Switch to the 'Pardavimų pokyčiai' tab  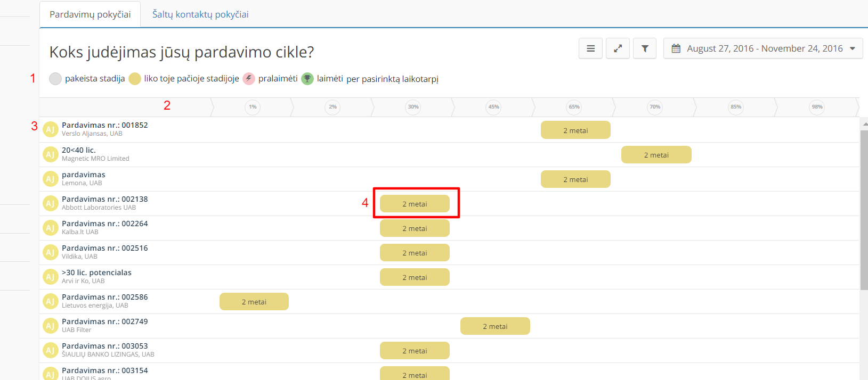(x=90, y=14)
